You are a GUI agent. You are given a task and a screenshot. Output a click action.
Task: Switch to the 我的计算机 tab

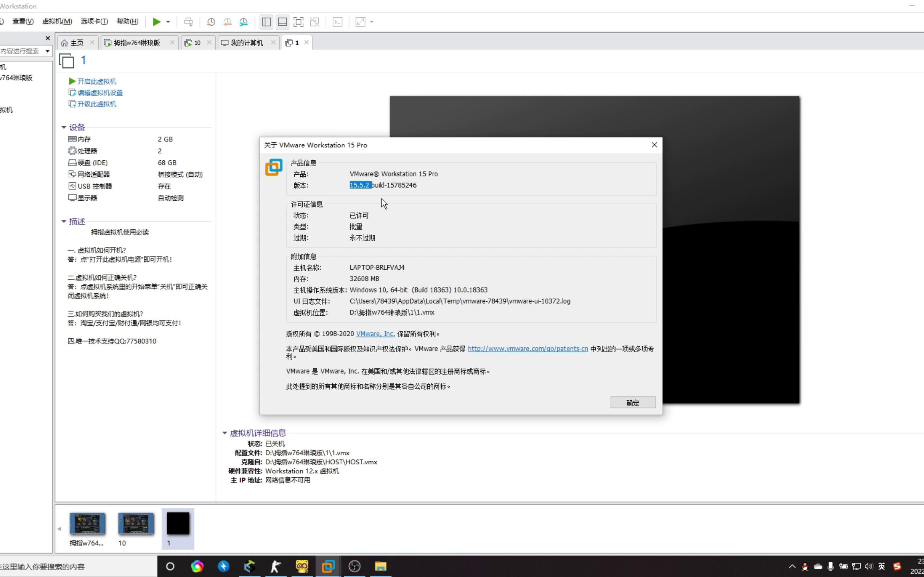246,43
